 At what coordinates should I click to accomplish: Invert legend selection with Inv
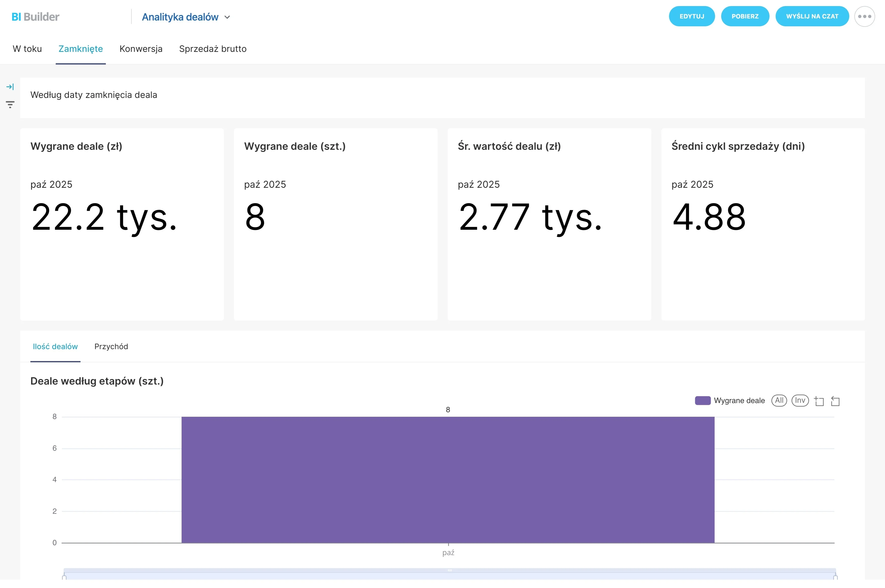[x=800, y=401]
